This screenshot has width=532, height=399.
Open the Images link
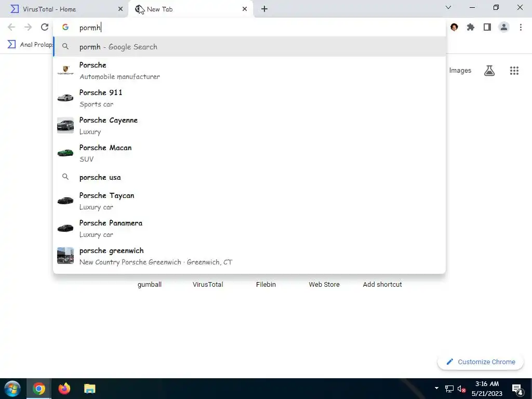(x=460, y=71)
